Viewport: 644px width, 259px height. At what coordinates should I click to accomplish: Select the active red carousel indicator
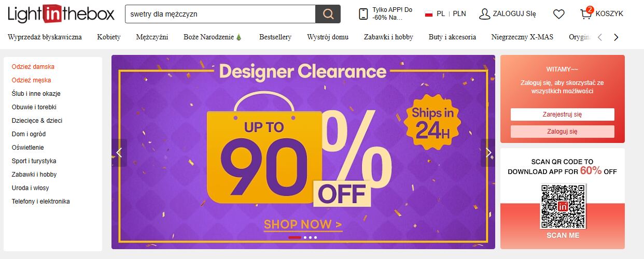click(295, 237)
